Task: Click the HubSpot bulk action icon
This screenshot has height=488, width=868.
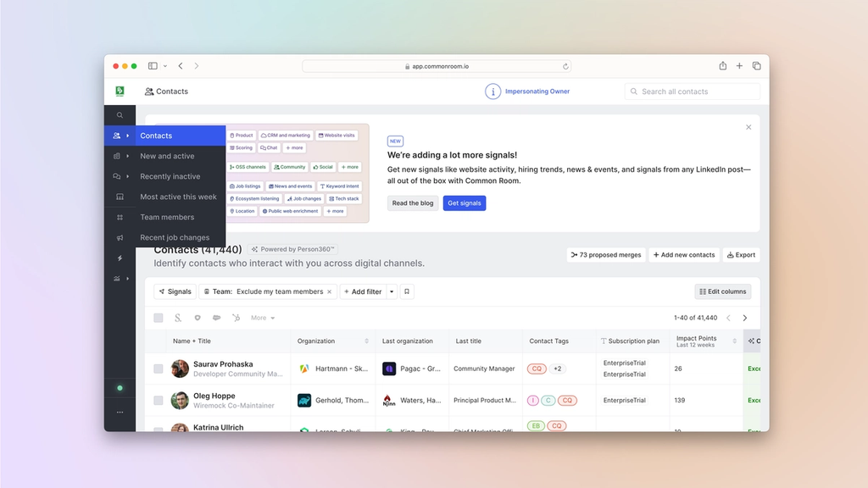Action: (236, 318)
